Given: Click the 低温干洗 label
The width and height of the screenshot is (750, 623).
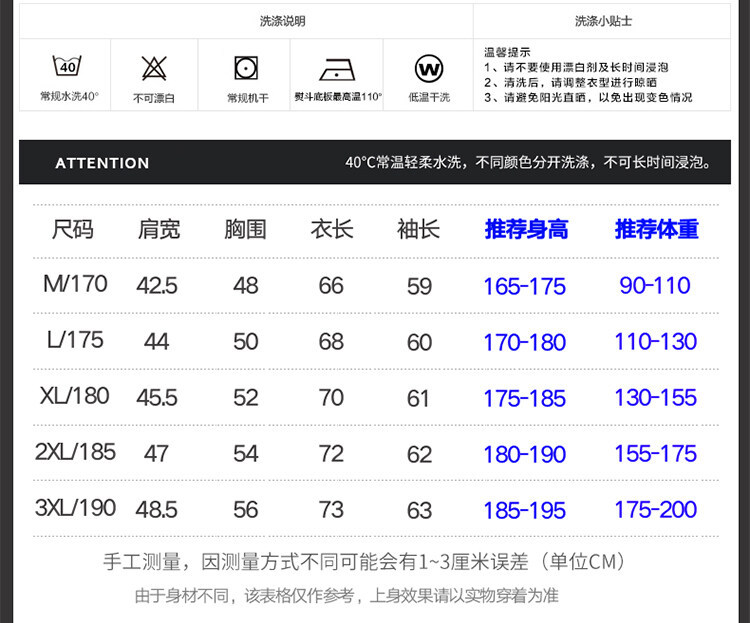Looking at the screenshot, I should click(x=429, y=98).
